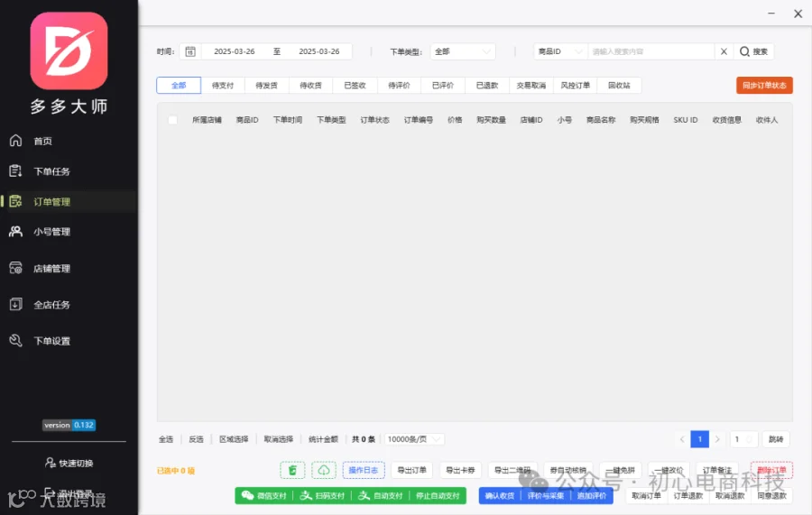Open the 首页 home icon in sidebar
This screenshot has width=812, height=515.
tap(16, 141)
